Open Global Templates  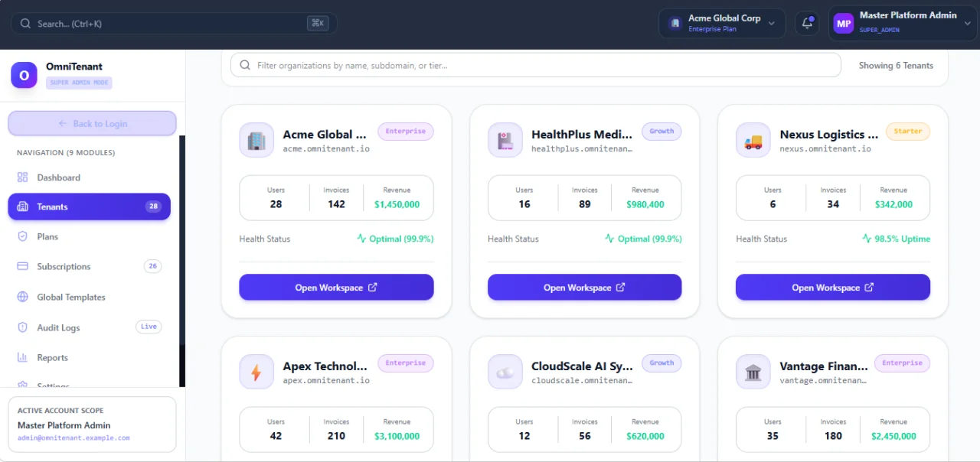tap(90, 297)
